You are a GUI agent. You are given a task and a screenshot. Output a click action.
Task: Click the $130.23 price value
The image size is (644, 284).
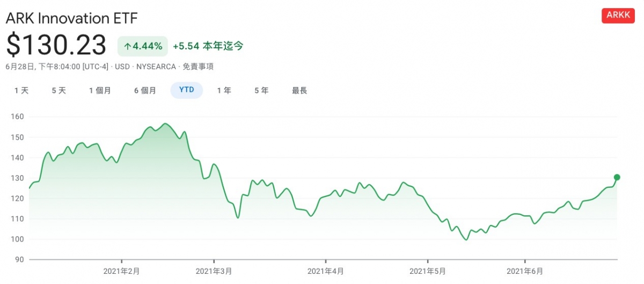56,45
